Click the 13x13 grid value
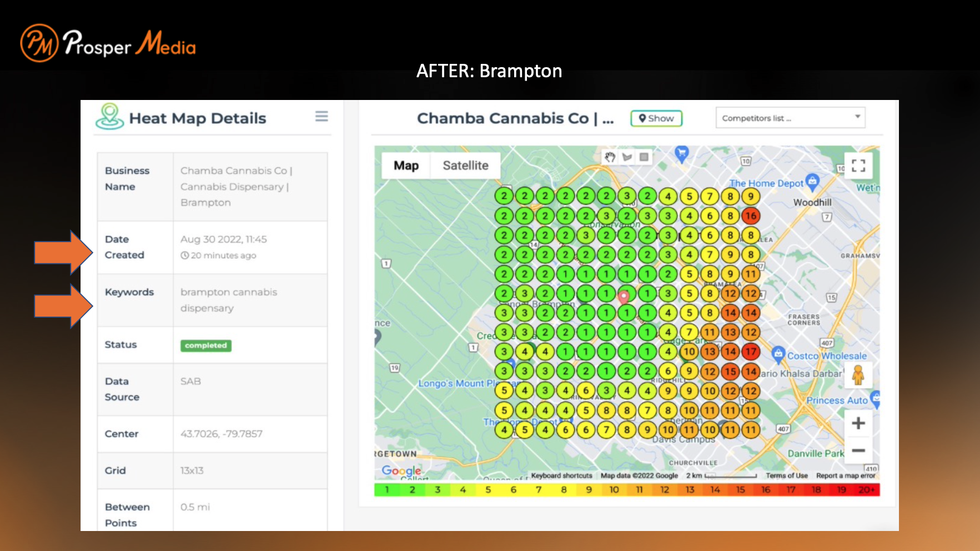The height and width of the screenshot is (551, 980). (x=192, y=470)
